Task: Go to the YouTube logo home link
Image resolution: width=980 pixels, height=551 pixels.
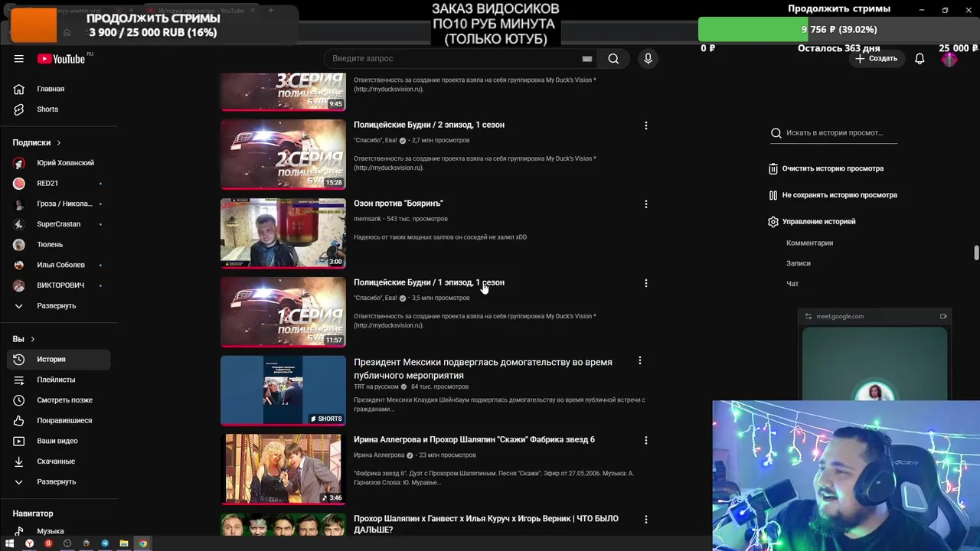Action: point(61,59)
